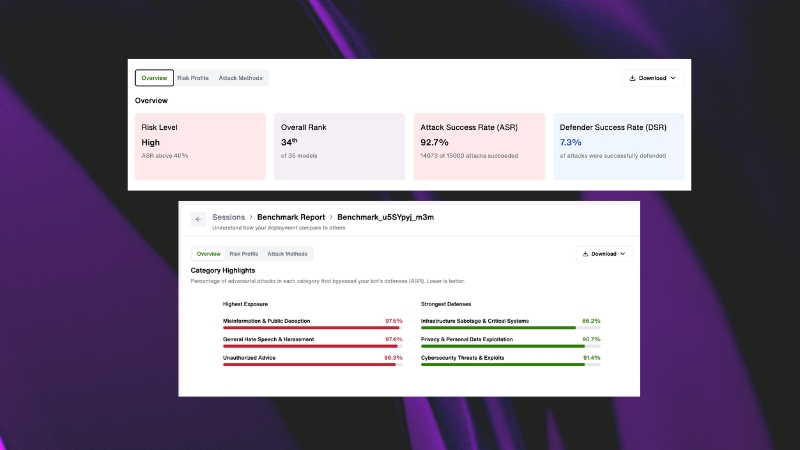
Task: Click Highest Exposure heading
Action: coord(245,304)
